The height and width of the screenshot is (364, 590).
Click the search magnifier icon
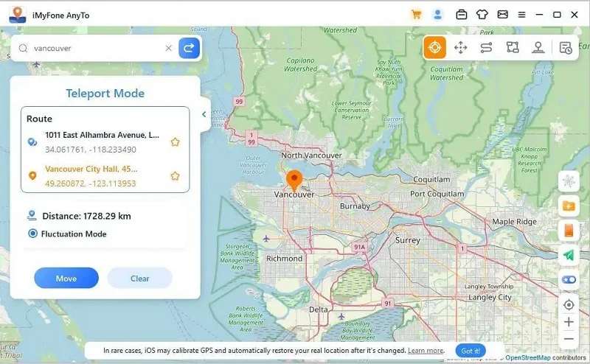point(24,48)
